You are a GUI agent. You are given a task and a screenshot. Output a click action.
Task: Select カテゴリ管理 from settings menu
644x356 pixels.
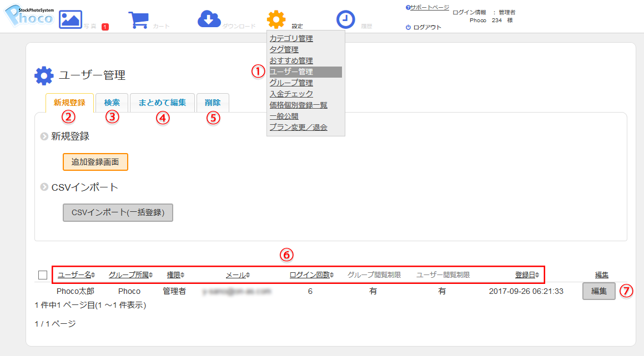pos(291,38)
